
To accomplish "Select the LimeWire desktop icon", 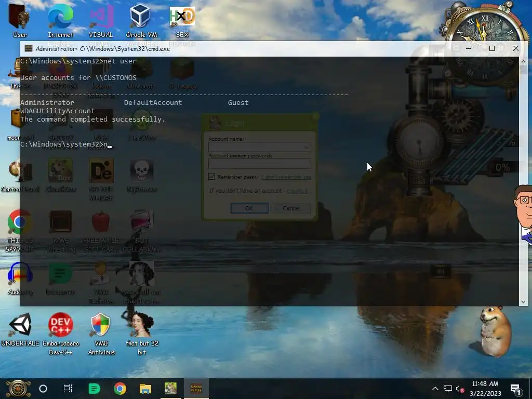I will (142, 124).
